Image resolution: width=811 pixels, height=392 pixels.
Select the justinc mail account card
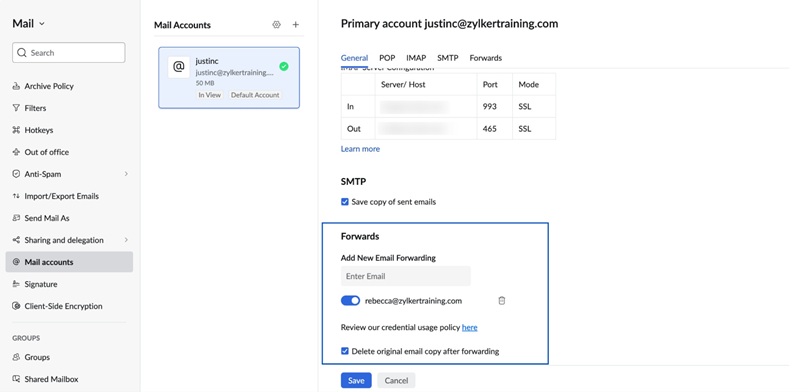point(229,78)
